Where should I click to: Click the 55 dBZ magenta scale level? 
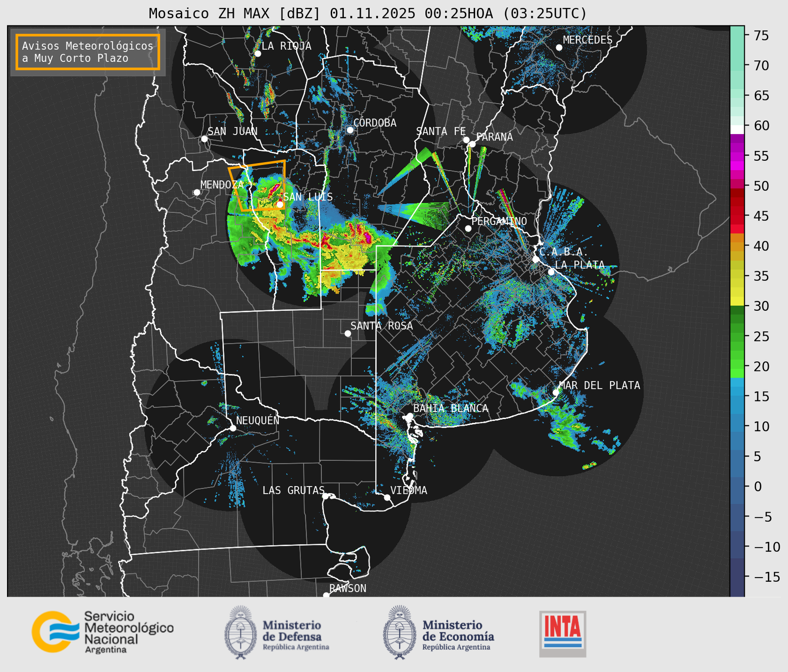click(737, 156)
